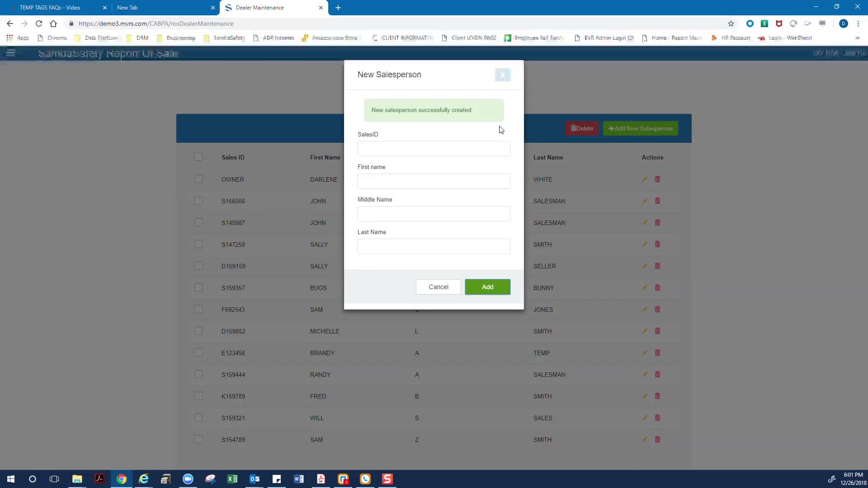Click edit pencil for BRANDY TEMP row
The image size is (868, 488).
click(645, 353)
